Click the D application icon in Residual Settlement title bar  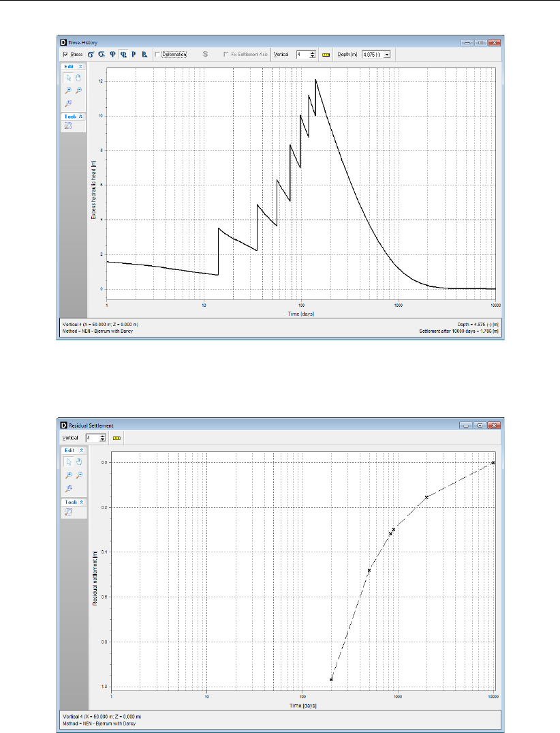click(x=65, y=425)
